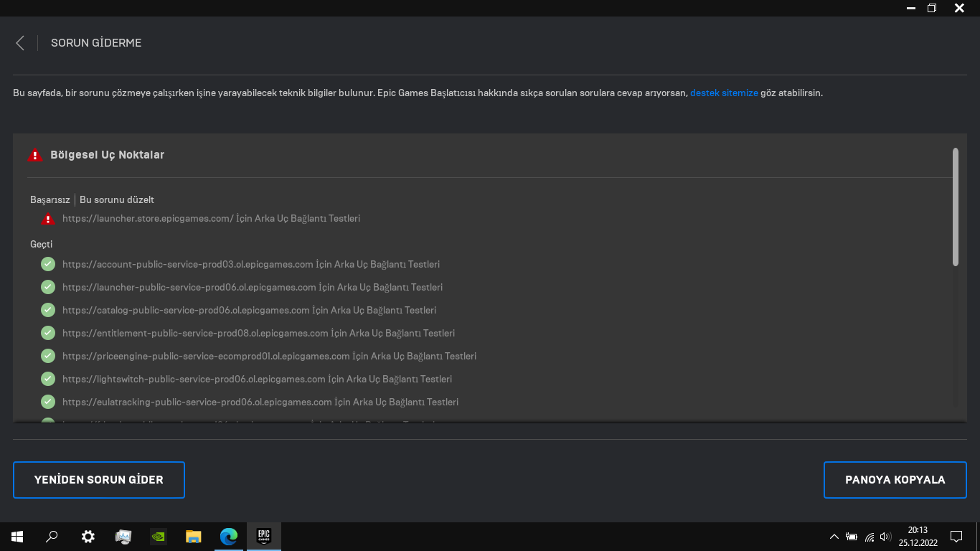Image resolution: width=980 pixels, height=551 pixels.
Task: Click the 'Geçti' section label
Action: pyautogui.click(x=41, y=245)
